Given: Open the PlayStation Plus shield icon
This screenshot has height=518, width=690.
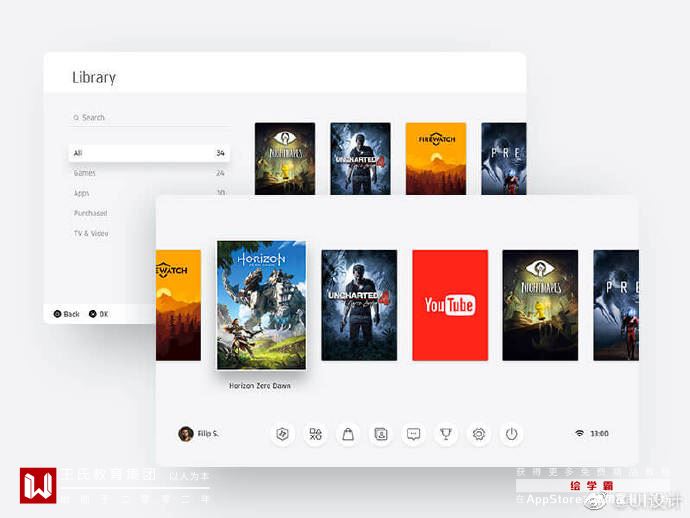Looking at the screenshot, I should [282, 434].
